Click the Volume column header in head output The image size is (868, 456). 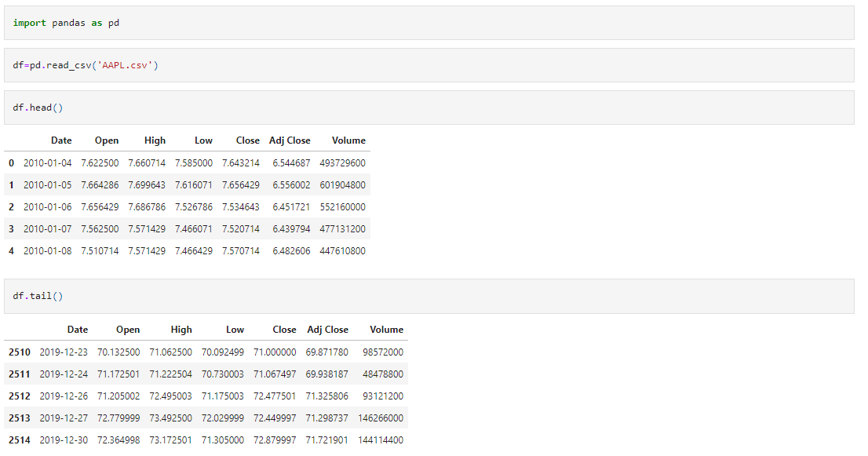point(348,140)
